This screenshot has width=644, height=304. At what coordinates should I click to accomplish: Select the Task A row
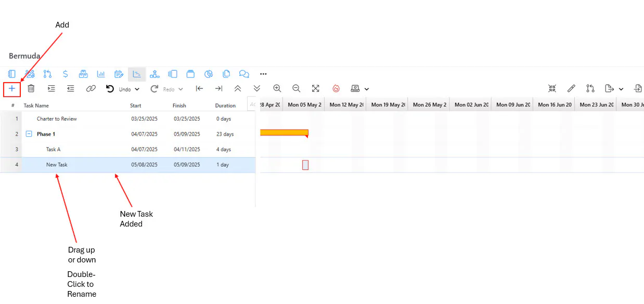(127, 150)
